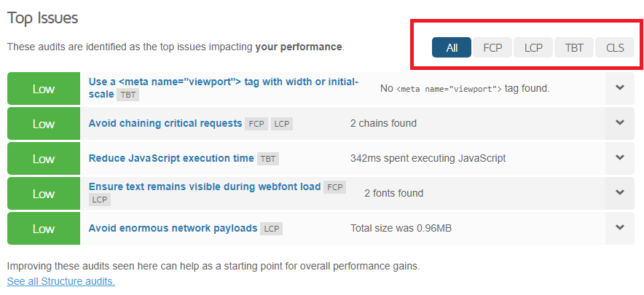Open 'Reduce JavaScript execution time' audit title
This screenshot has width=644, height=295.
[x=171, y=158]
